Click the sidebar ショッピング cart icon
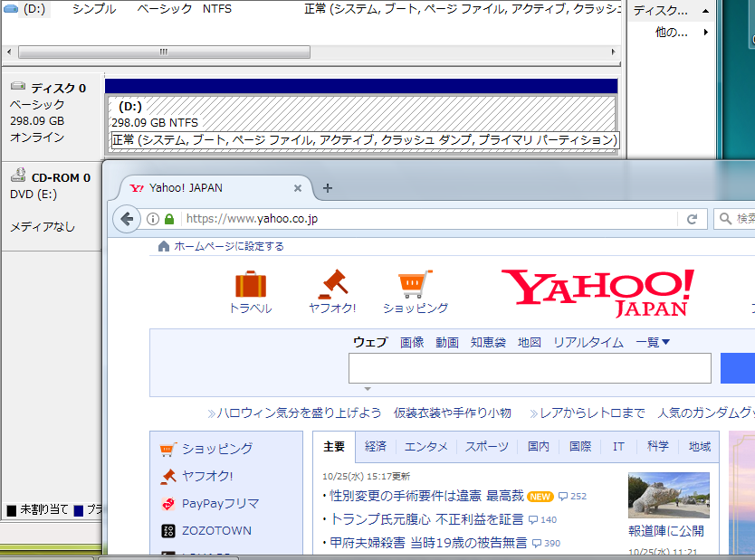 [x=168, y=449]
